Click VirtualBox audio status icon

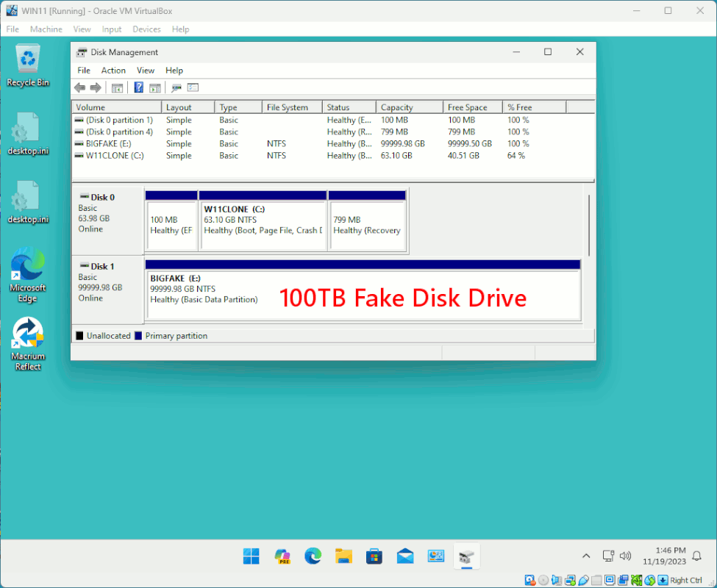557,580
